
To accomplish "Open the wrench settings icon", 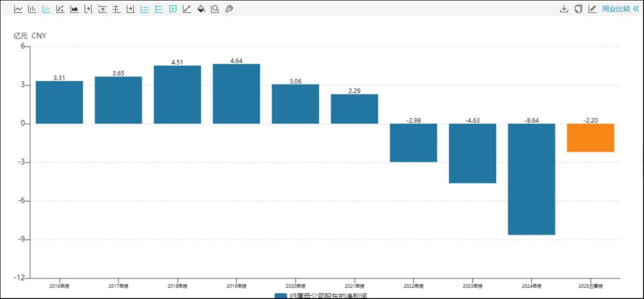I will coord(229,9).
